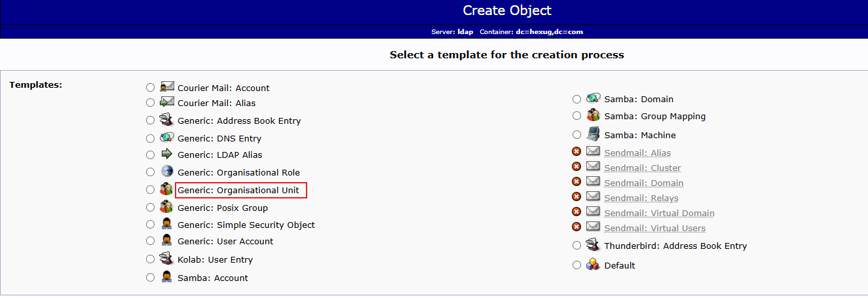868x298 pixels.
Task: Click the Samba Machine computer icon
Action: 593,134
